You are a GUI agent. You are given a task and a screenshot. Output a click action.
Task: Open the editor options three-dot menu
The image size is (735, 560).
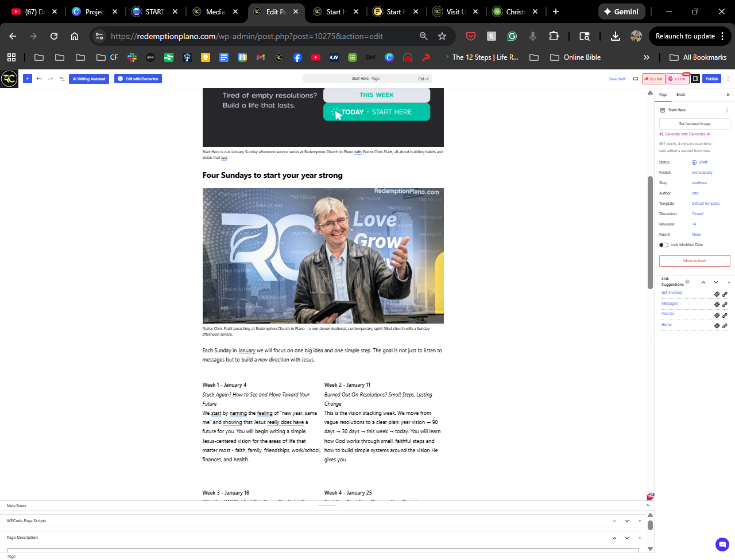coord(728,79)
